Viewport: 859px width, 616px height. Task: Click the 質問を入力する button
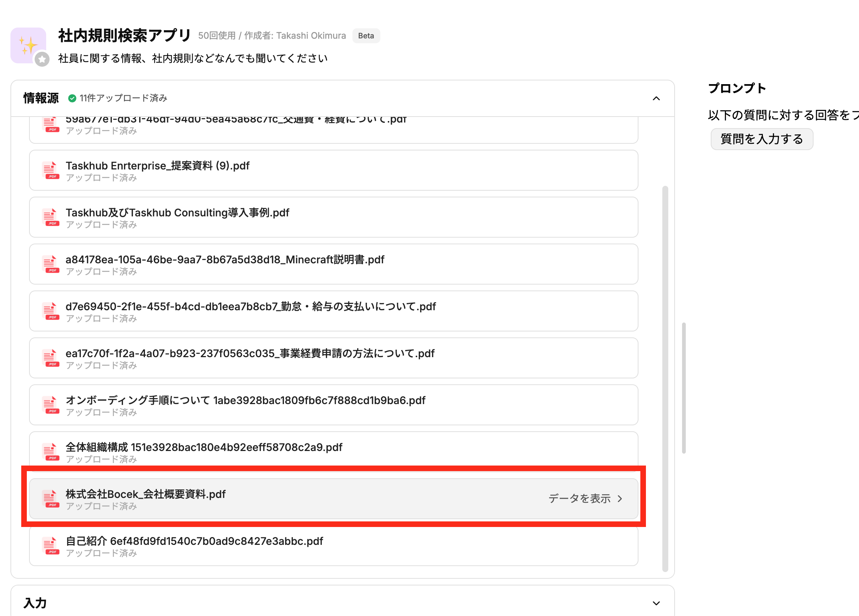(x=761, y=139)
